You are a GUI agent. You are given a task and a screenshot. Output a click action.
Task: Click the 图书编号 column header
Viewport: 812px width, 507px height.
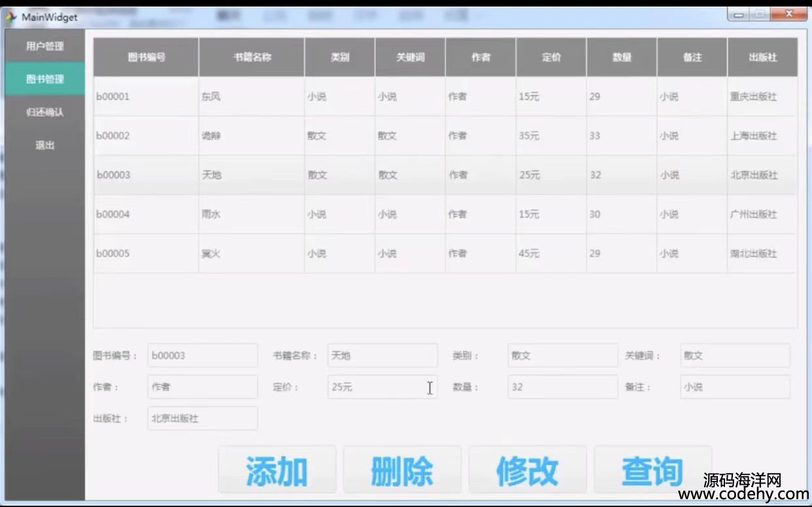(146, 57)
